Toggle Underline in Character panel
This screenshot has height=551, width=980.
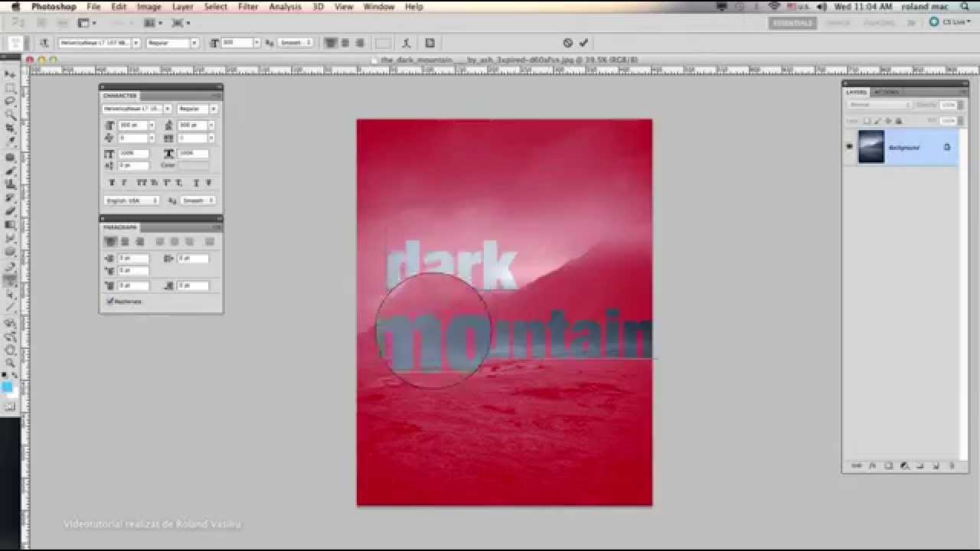click(195, 183)
